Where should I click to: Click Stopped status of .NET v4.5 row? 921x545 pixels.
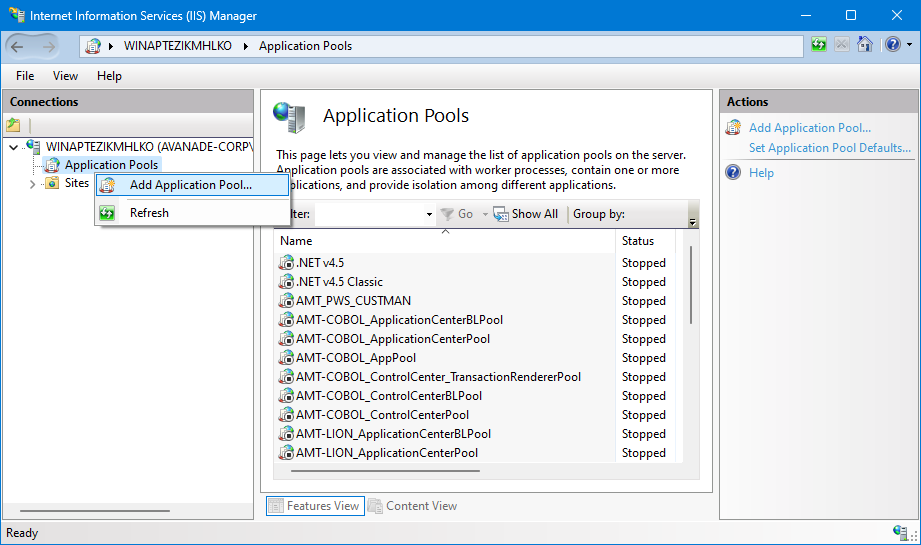point(644,263)
